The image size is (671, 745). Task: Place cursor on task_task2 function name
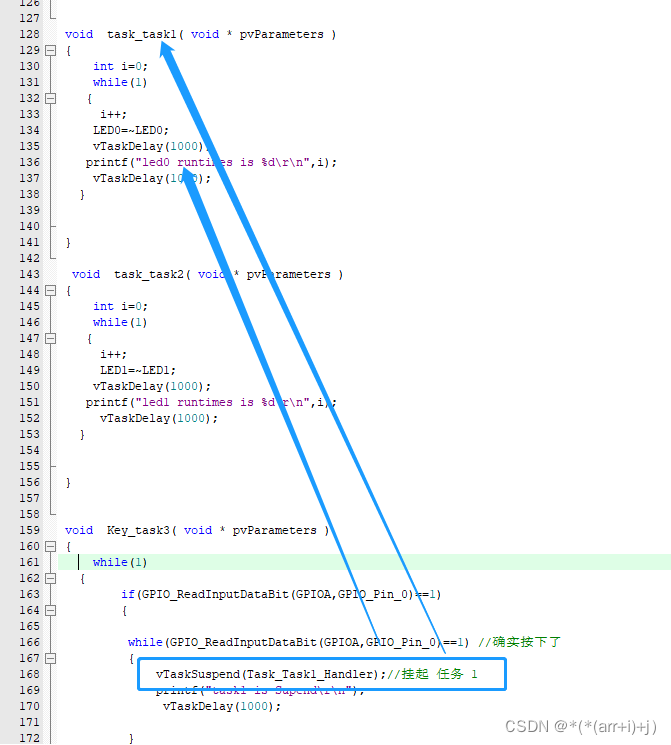point(149,275)
